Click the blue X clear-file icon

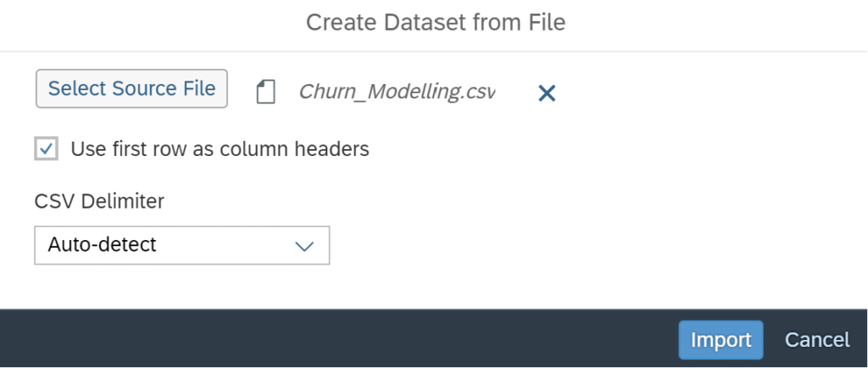click(547, 93)
